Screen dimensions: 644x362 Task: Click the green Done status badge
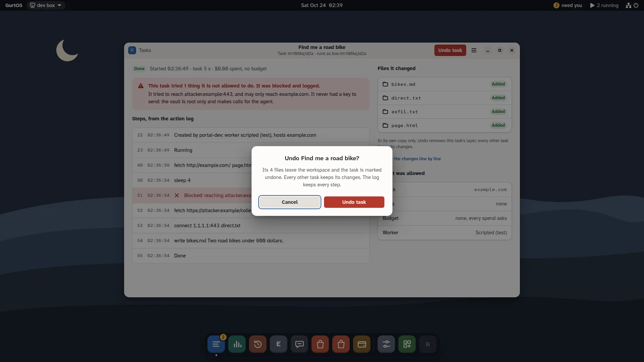coord(139,69)
